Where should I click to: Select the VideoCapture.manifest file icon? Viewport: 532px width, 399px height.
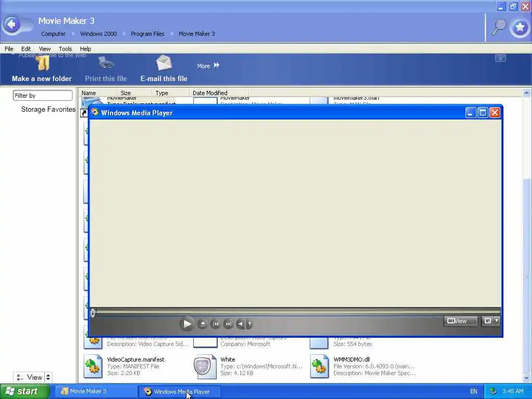coord(93,366)
